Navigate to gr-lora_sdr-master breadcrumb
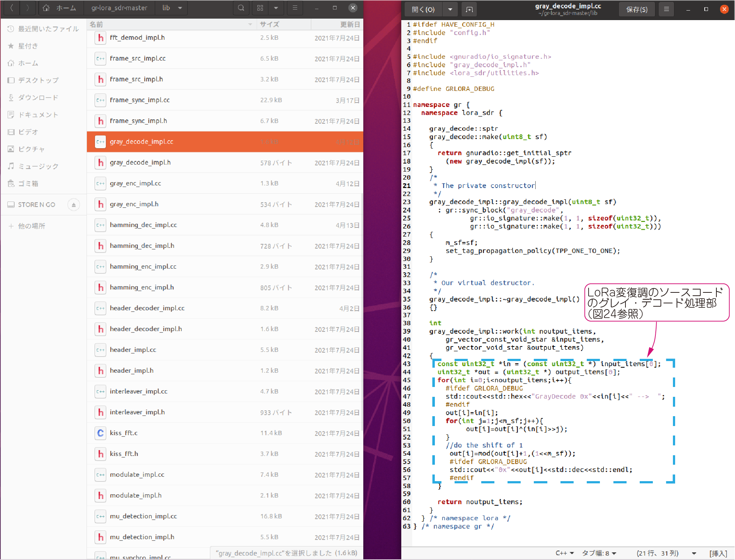Screen dimensions: 735x560 pos(119,8)
